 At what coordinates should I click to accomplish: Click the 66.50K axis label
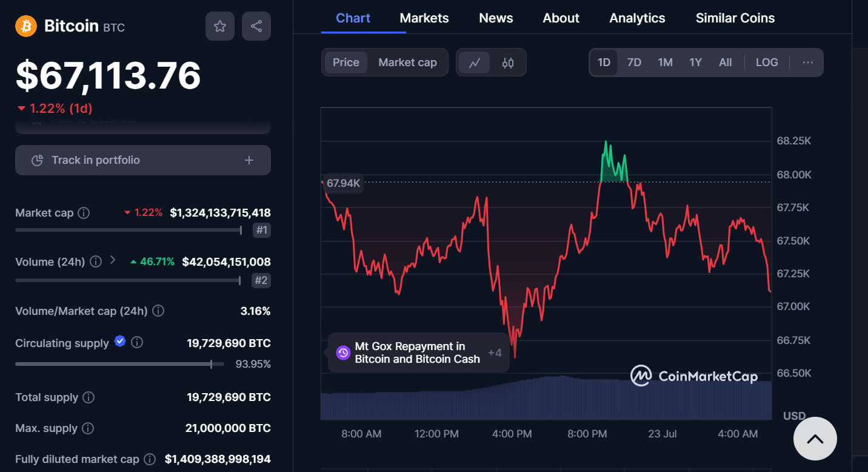793,373
